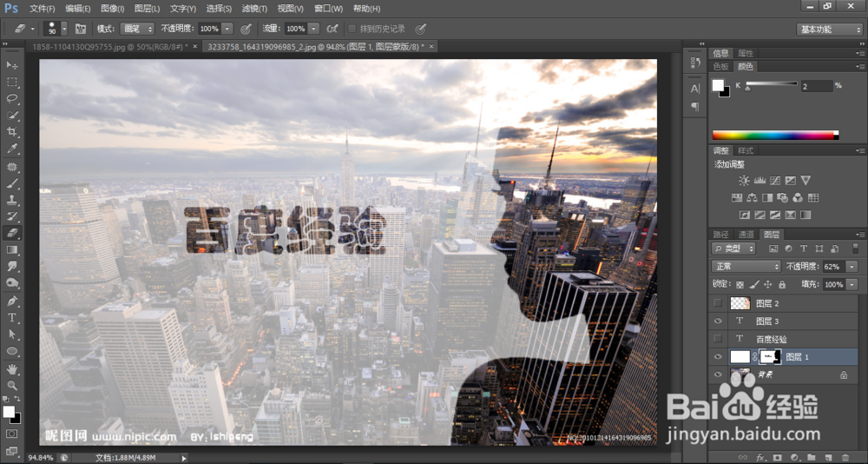Check the 抹到历史记录 checkbox

click(352, 29)
